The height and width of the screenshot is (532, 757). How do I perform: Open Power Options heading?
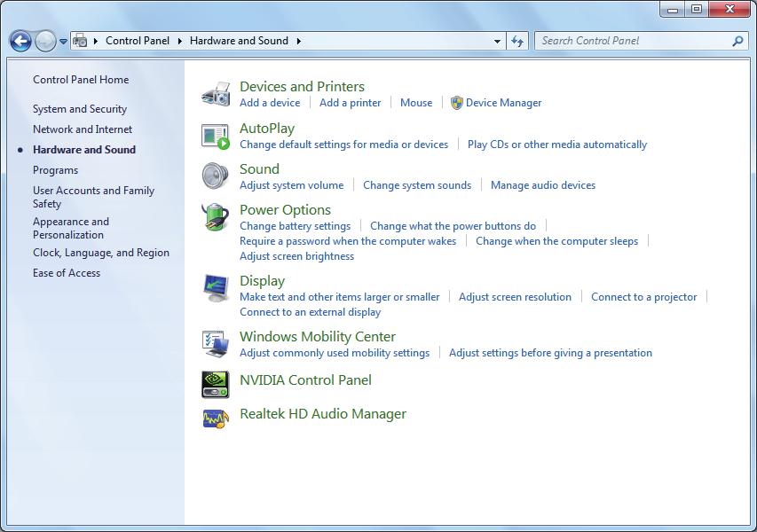285,210
